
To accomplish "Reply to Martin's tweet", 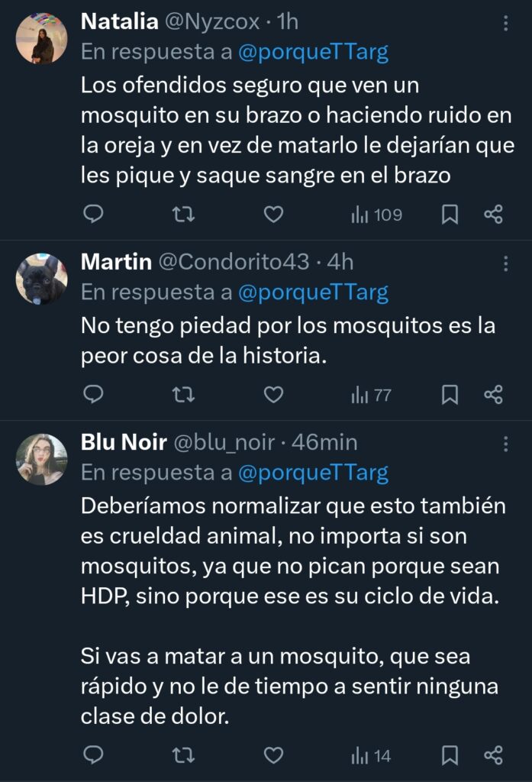I will (x=93, y=394).
